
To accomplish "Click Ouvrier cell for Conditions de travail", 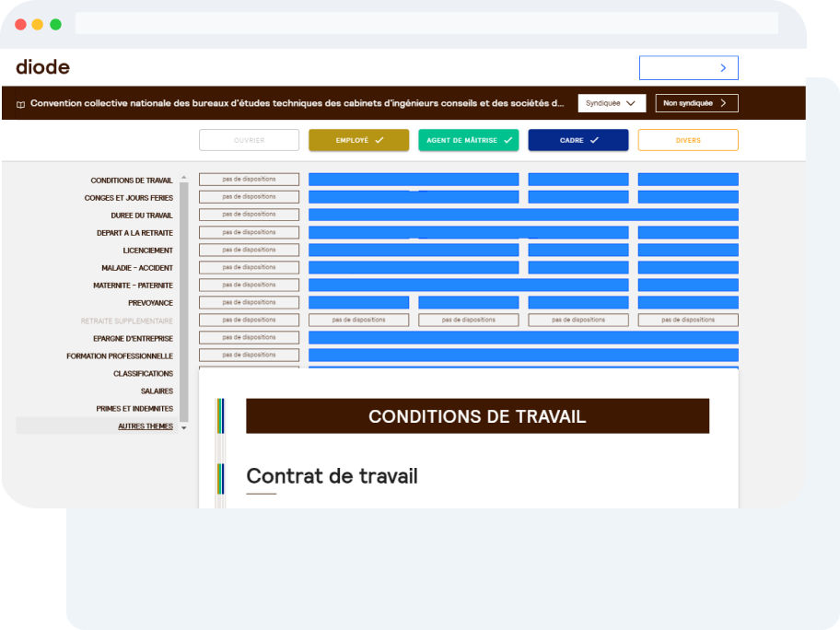I will point(249,180).
